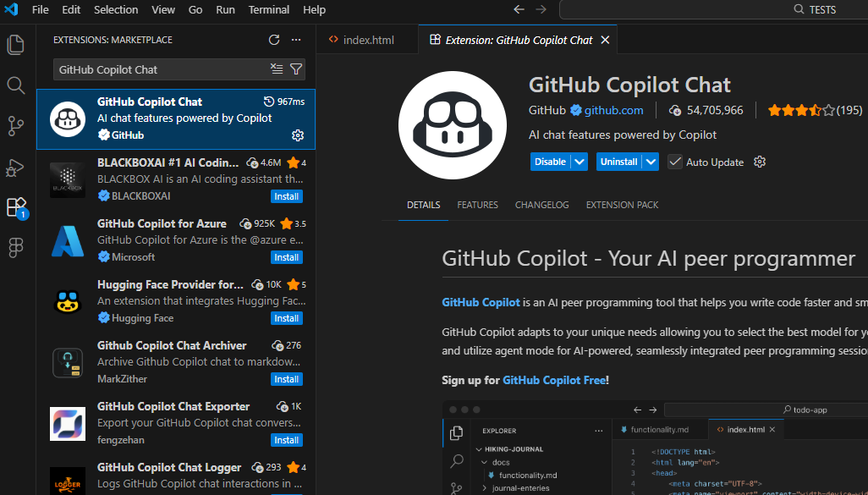
Task: Click the filter extensions funnel icon
Action: point(296,69)
